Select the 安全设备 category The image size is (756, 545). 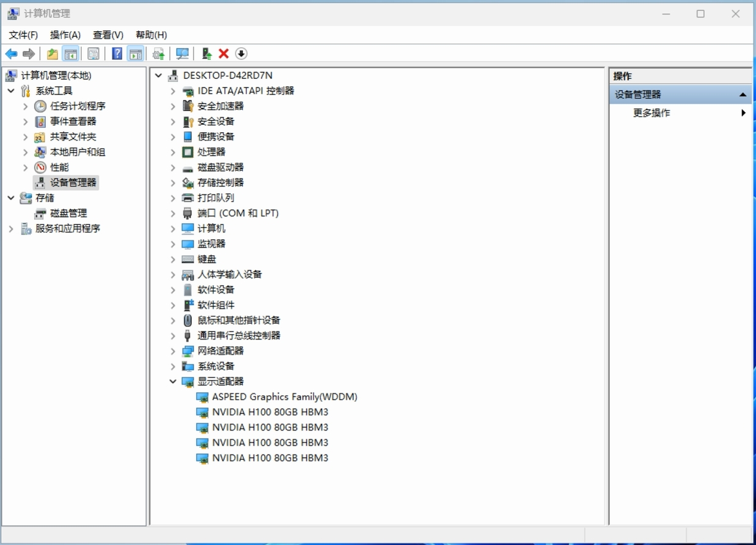pos(216,121)
